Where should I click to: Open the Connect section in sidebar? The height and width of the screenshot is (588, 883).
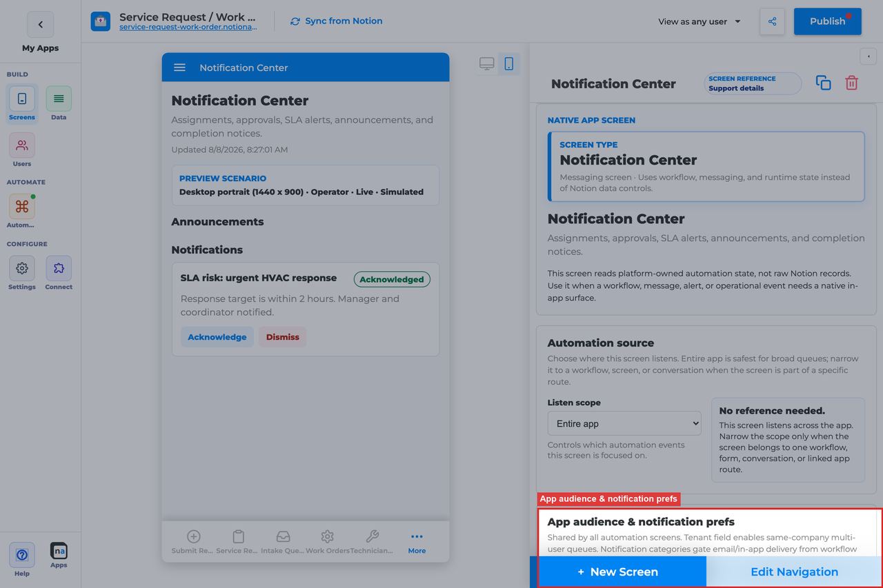point(59,273)
